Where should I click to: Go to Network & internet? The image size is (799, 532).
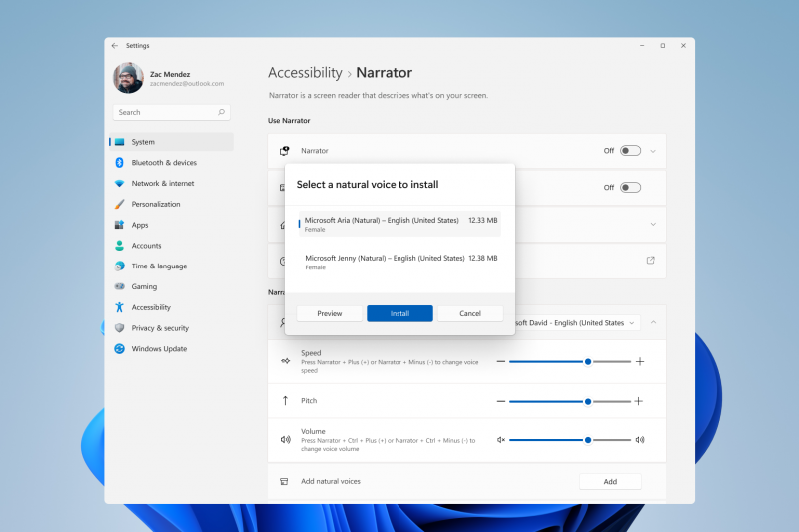click(x=171, y=184)
